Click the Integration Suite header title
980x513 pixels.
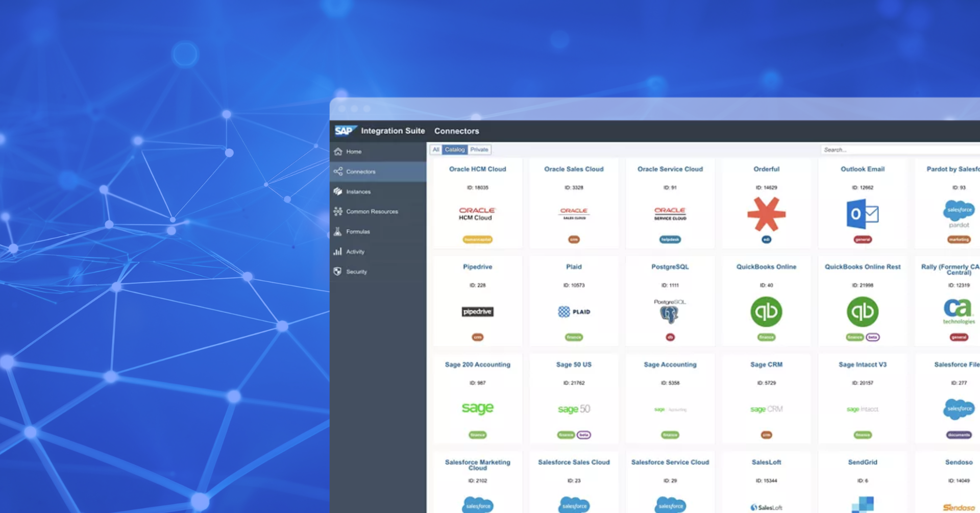coord(393,131)
